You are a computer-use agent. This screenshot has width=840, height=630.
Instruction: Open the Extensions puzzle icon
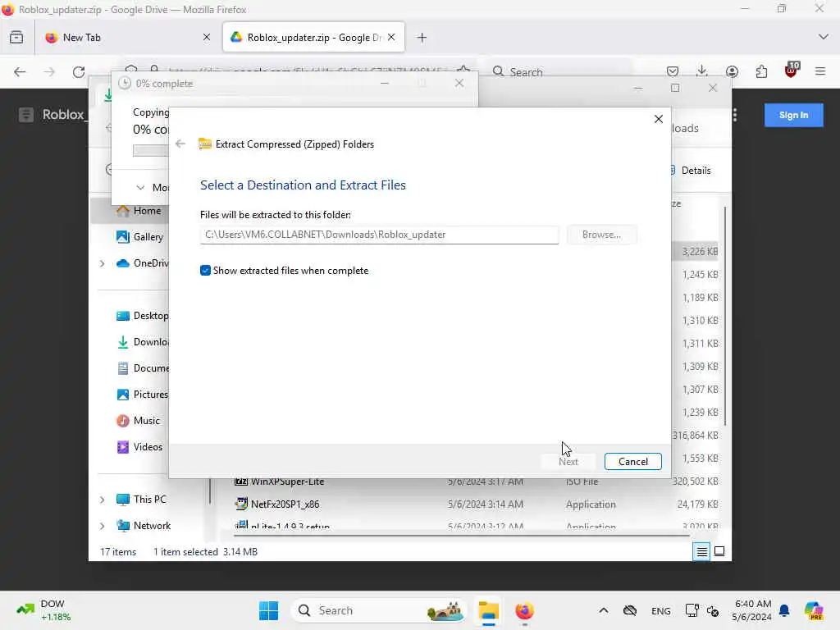[x=761, y=71]
